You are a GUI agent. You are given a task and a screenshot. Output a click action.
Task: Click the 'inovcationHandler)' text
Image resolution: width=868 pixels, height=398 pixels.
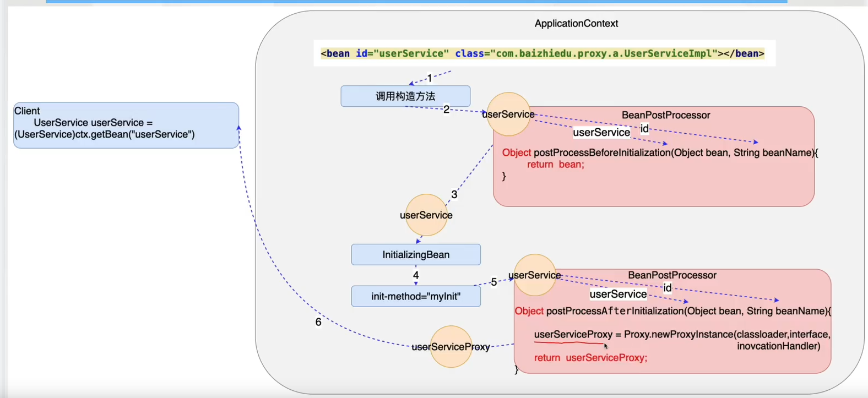[x=779, y=346]
